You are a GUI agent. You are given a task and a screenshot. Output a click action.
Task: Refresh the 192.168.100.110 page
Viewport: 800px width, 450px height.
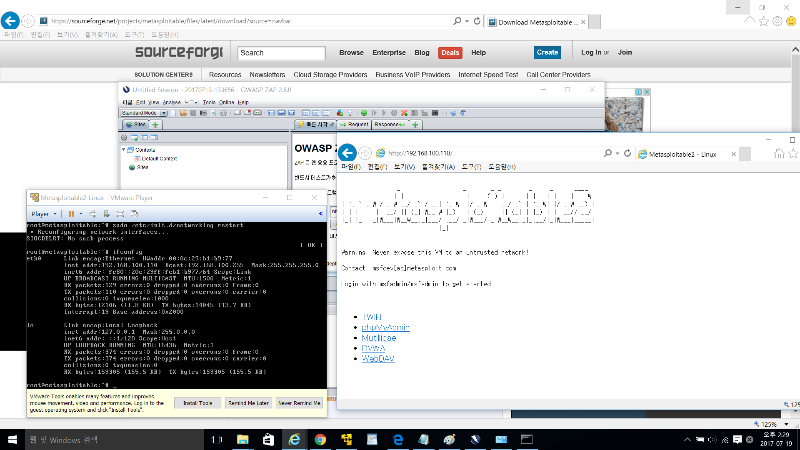pos(628,153)
